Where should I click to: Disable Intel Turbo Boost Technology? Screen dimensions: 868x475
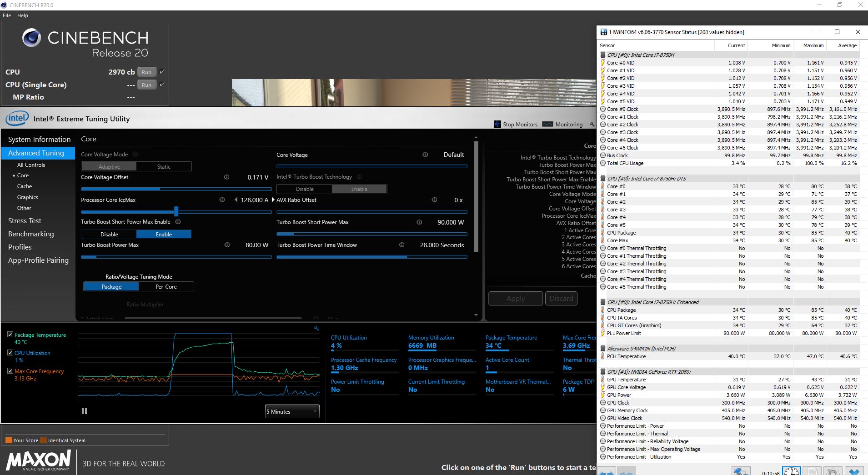point(305,189)
